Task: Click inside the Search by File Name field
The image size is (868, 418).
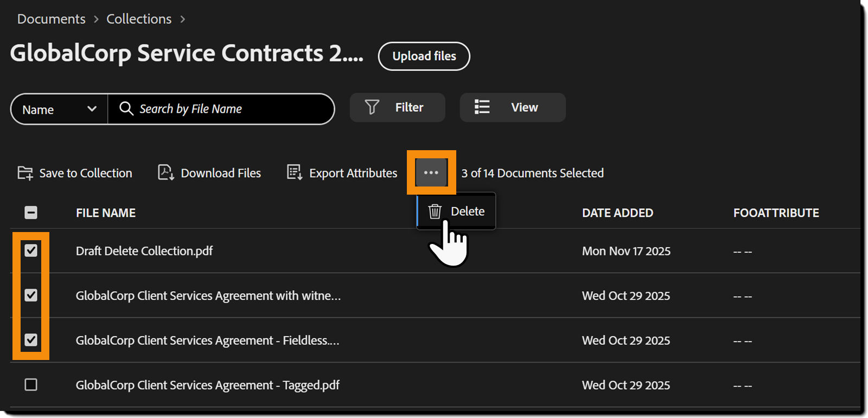Action: 217,109
